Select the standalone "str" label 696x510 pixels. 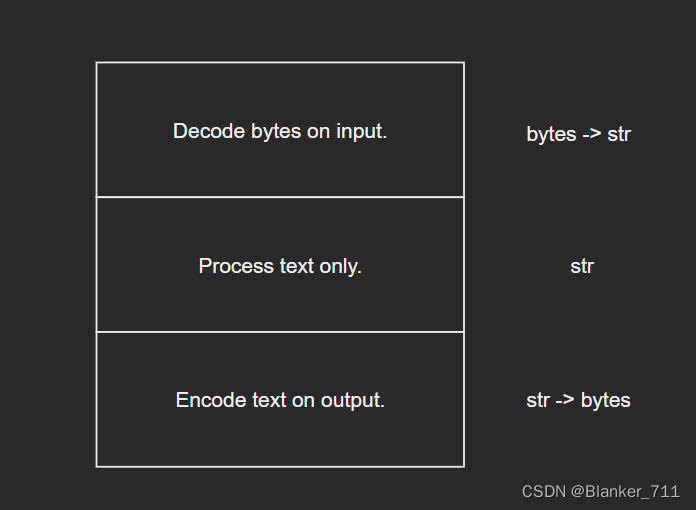[582, 266]
